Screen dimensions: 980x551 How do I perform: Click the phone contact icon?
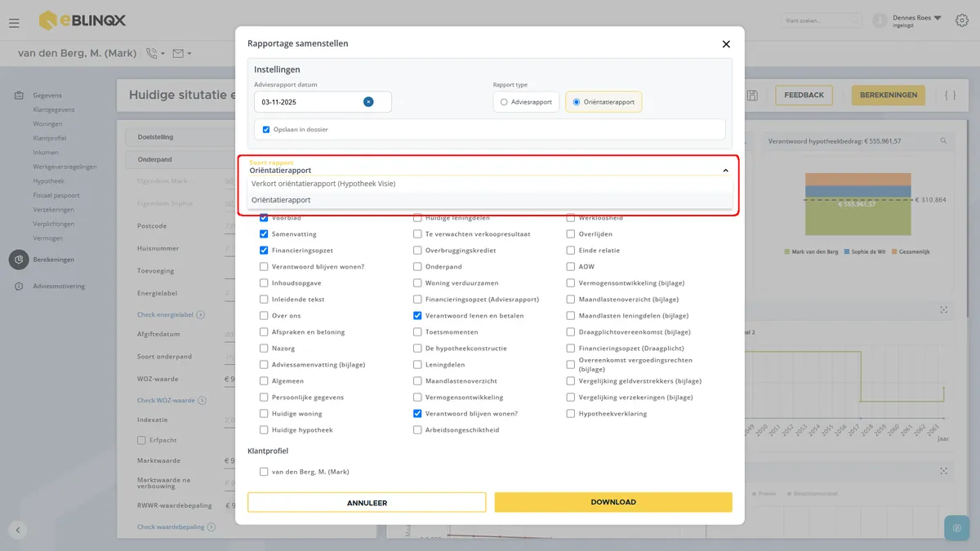[151, 54]
